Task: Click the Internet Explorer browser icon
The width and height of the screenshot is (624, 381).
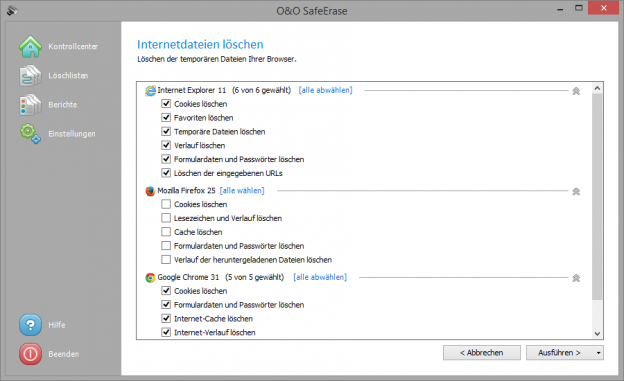Action: pos(150,90)
